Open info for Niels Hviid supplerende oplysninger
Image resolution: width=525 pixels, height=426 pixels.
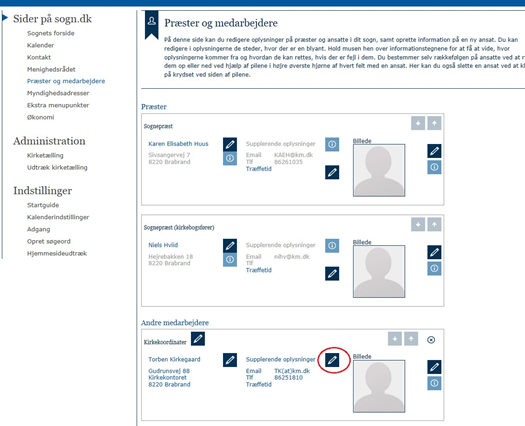(x=332, y=245)
